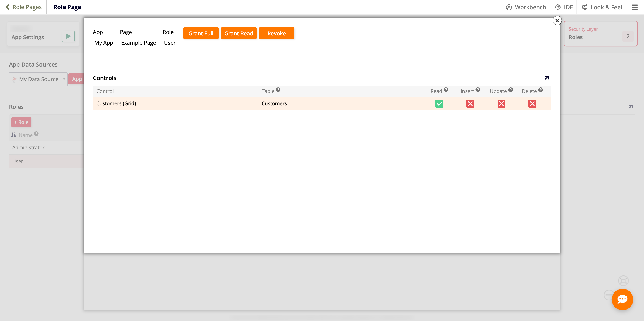Click the Name column help icon
Screen dimensions: 644x321
(36, 134)
